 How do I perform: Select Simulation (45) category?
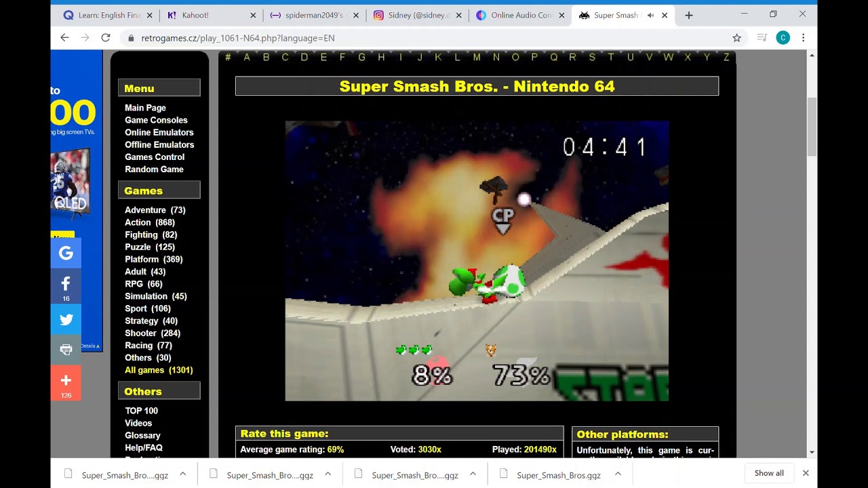pyautogui.click(x=156, y=296)
